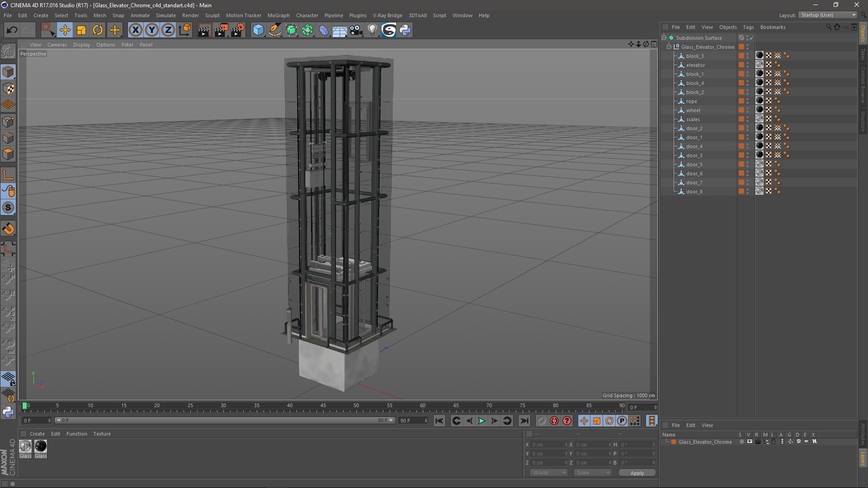Select the door_8 object
Viewport: 868px width, 488px height.
[x=694, y=192]
